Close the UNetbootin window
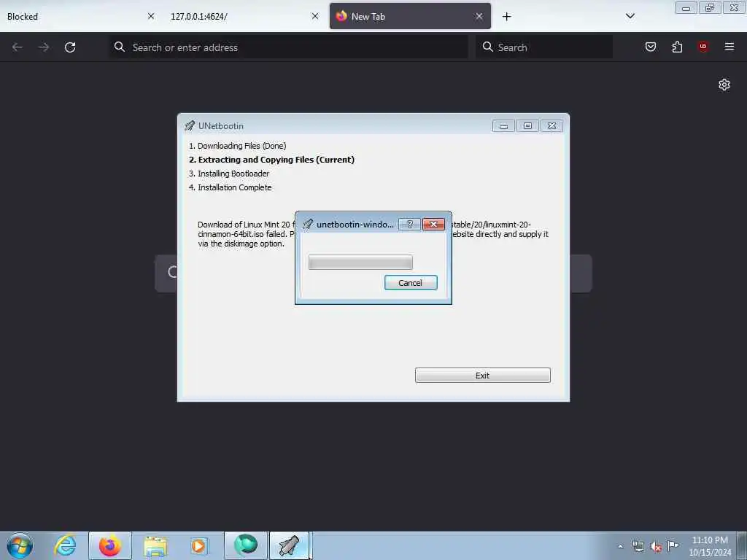Viewport: 747px width, 560px height. tap(551, 125)
